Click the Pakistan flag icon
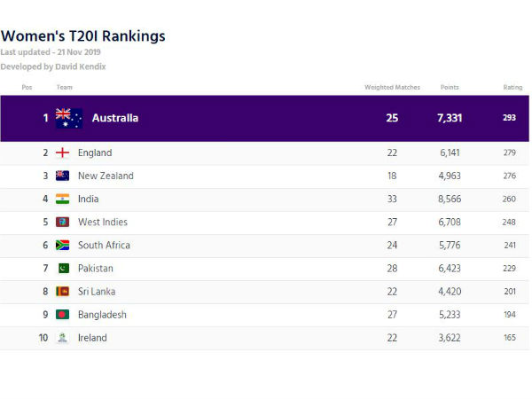 63,268
